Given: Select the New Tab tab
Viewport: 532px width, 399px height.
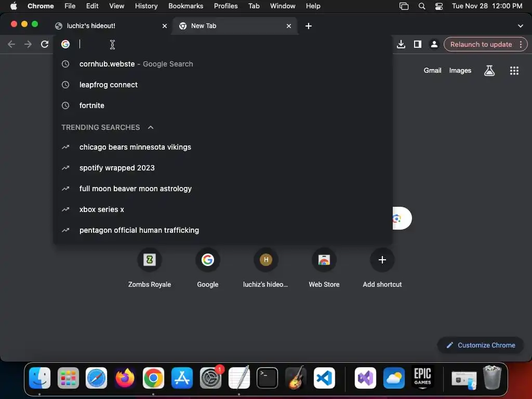Looking at the screenshot, I should [235, 26].
